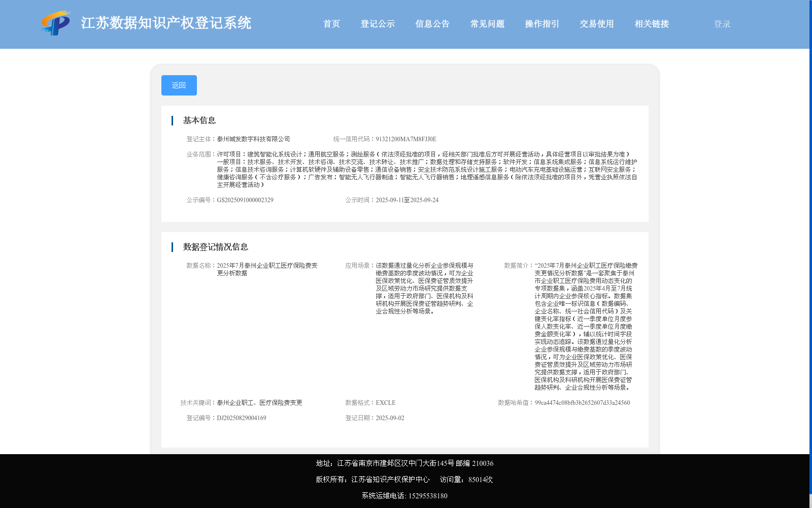This screenshot has height=508, width=812.
Task: Select registration date 2025-09-02
Action: coord(390,418)
